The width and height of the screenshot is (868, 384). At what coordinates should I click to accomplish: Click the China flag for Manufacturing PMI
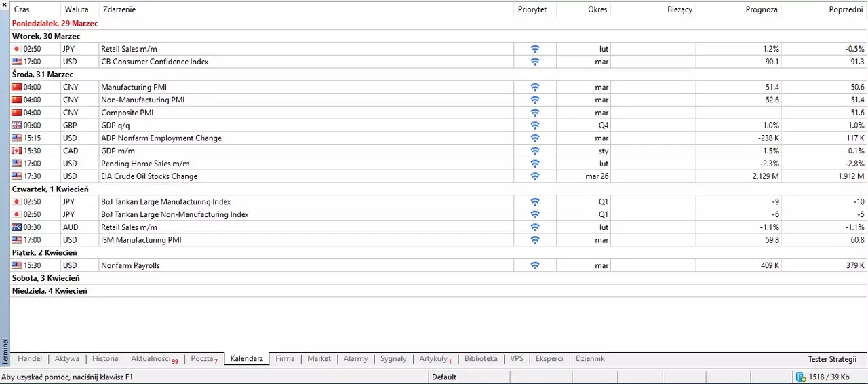pos(16,87)
